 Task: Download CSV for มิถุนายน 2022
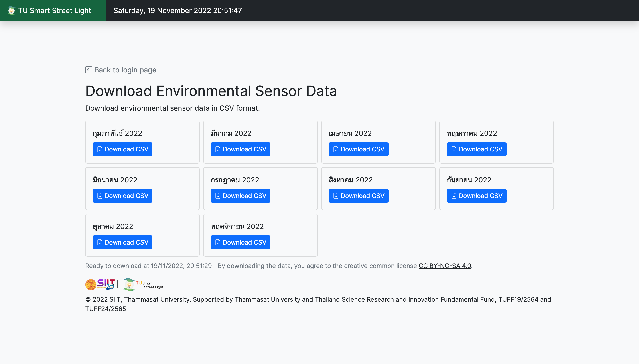tap(122, 196)
